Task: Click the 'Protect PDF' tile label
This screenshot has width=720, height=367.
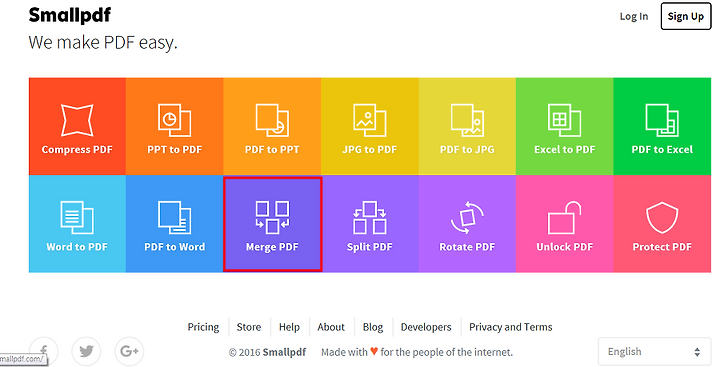Action: [662, 247]
